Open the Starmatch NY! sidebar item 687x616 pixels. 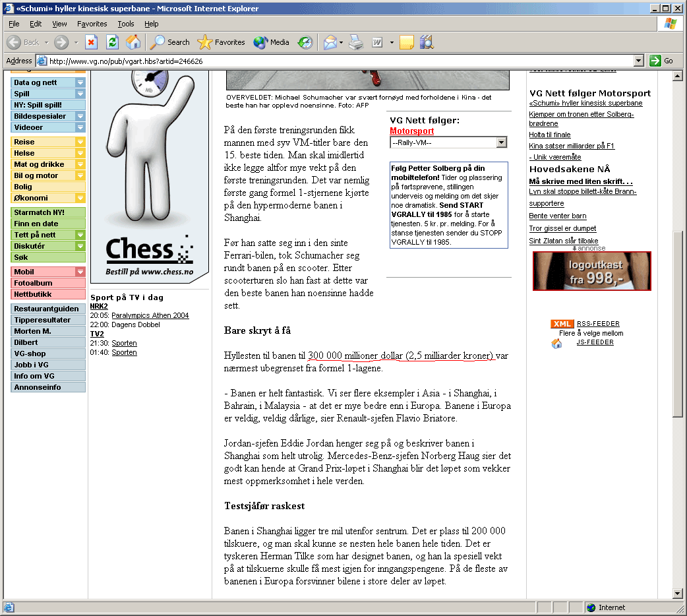[47, 212]
